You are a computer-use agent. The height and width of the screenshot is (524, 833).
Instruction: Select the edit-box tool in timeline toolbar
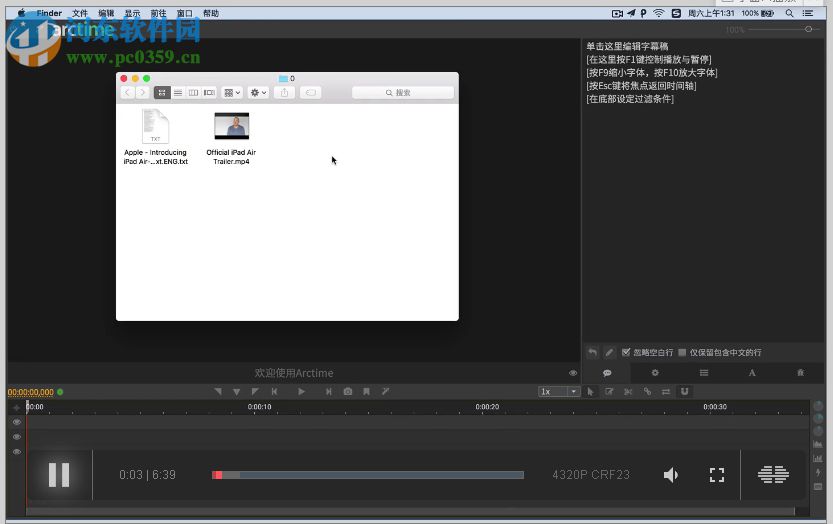[609, 392]
